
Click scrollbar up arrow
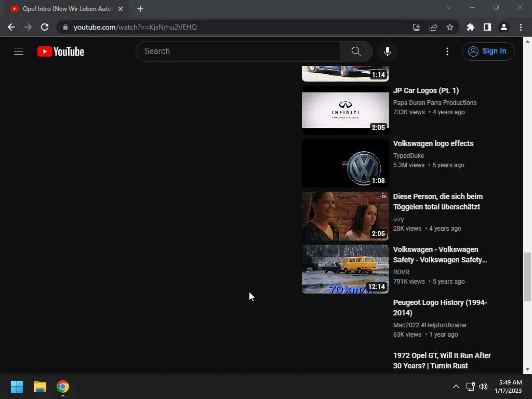527,42
